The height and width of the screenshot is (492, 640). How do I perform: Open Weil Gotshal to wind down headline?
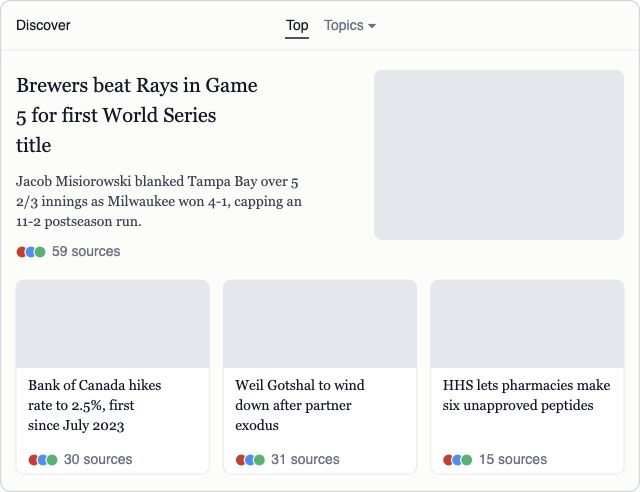pos(300,405)
